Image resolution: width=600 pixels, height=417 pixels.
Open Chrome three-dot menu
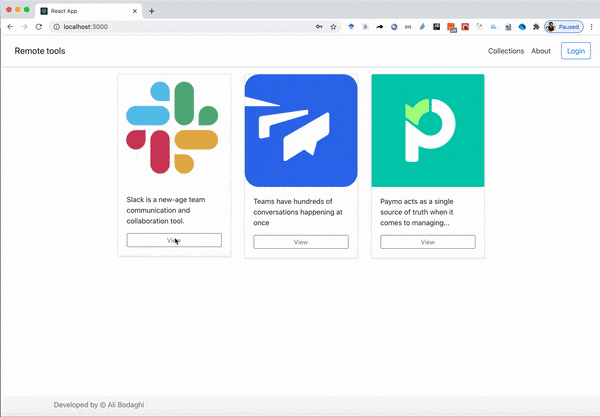click(592, 27)
